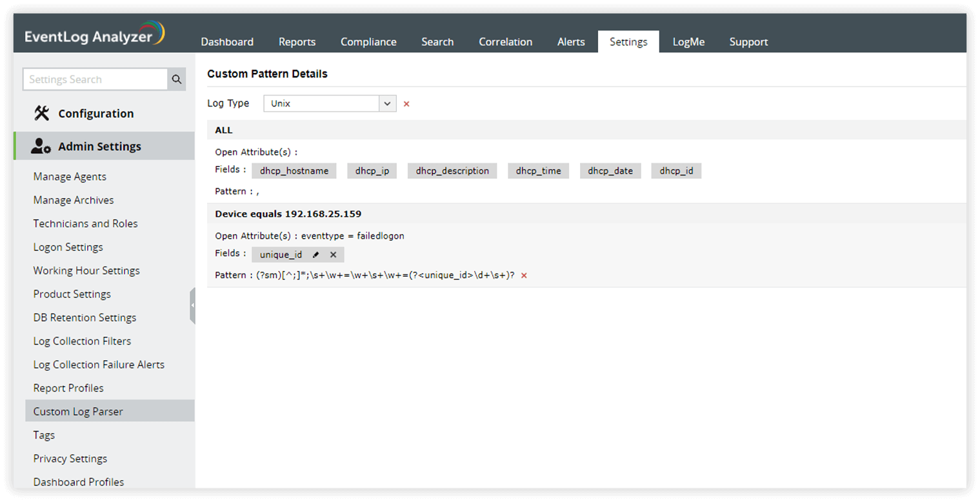The height and width of the screenshot is (502, 980).
Task: Click the unique_id field name
Action: [281, 255]
